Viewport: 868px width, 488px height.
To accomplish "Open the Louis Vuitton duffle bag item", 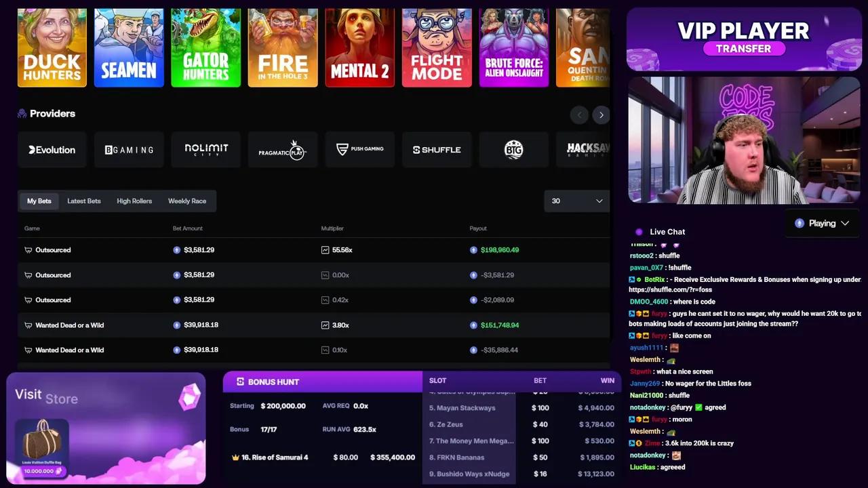I will pos(42,447).
